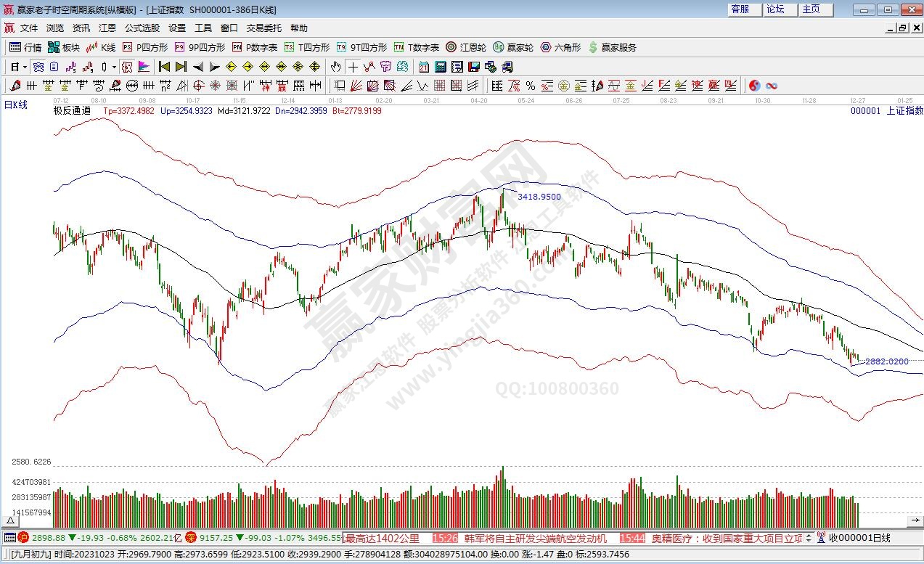Viewport: 924px width, 564px height.
Task: Click the hand pan tool icon
Action: 335,67
